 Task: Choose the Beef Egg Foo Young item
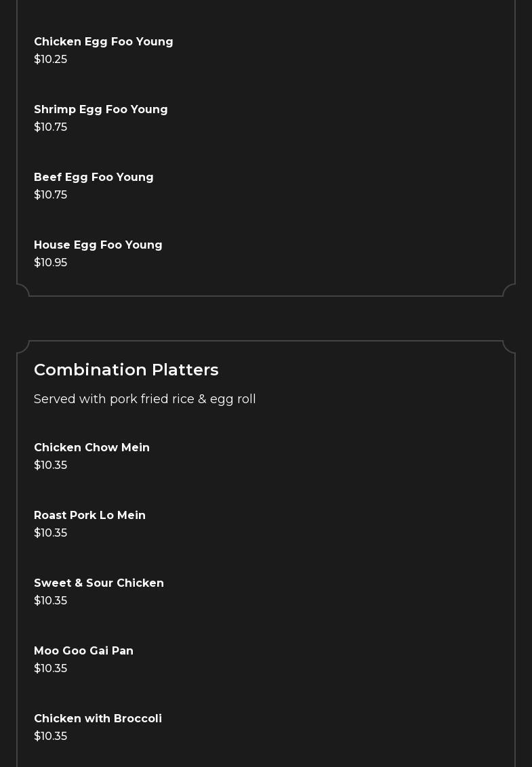[94, 178]
